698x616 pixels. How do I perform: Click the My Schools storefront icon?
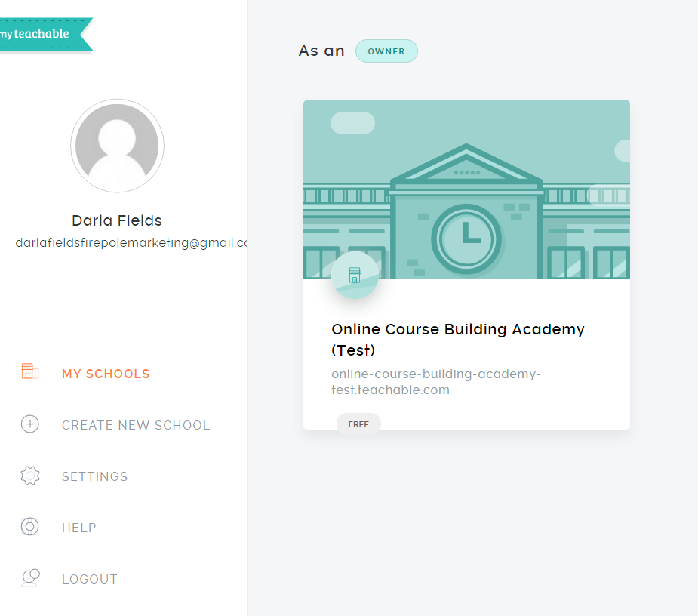(30, 371)
